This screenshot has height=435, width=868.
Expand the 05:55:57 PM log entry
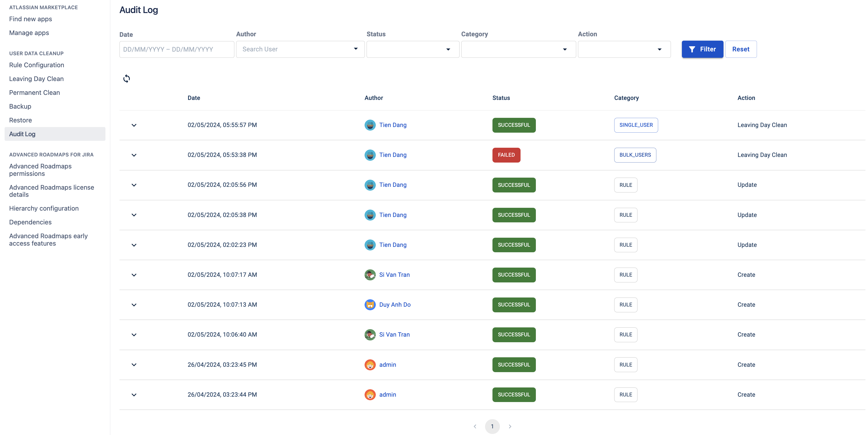click(134, 125)
